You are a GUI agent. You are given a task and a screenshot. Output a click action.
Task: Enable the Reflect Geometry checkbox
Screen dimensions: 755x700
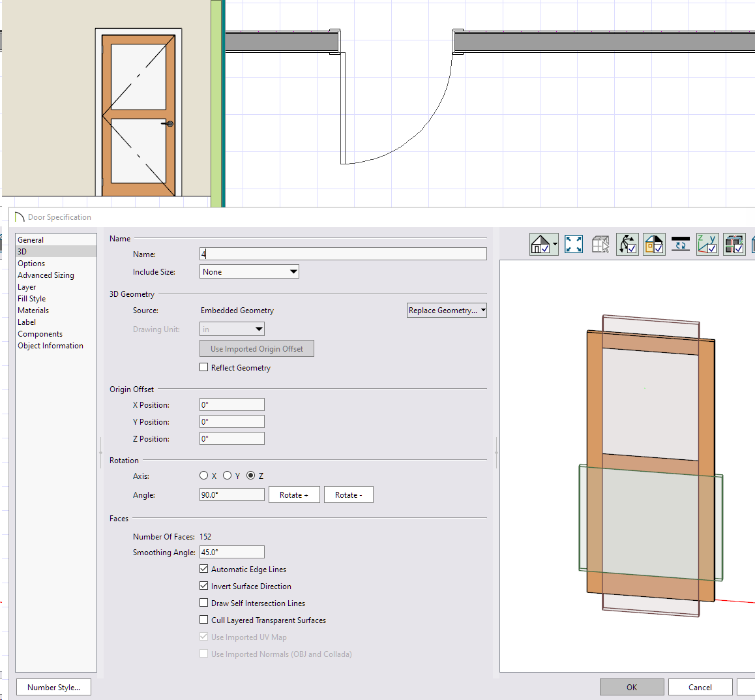pyautogui.click(x=204, y=367)
